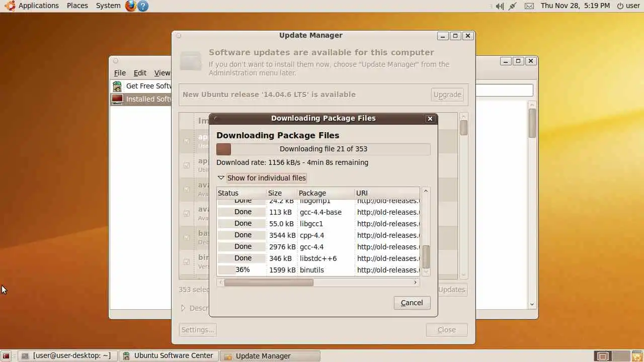Click the up arrow of Software Center scrollbar
The width and height of the screenshot is (644, 362).
click(532, 104)
